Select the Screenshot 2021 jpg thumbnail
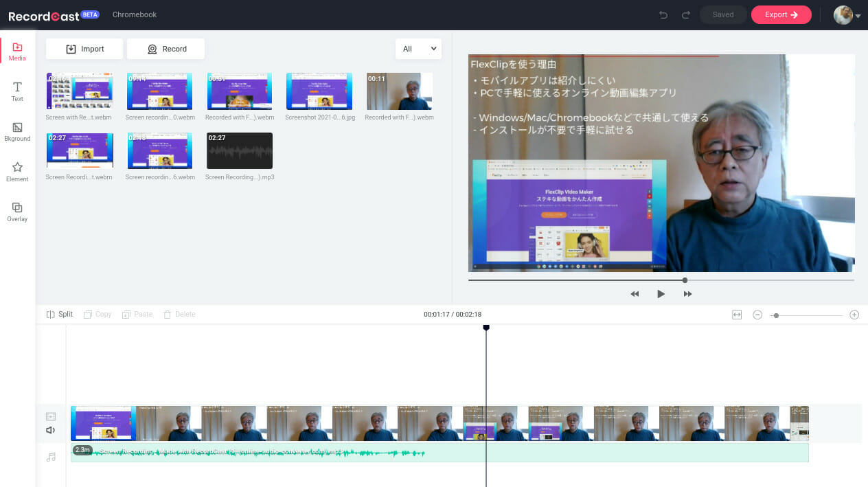This screenshot has width=868, height=487. coord(319,91)
